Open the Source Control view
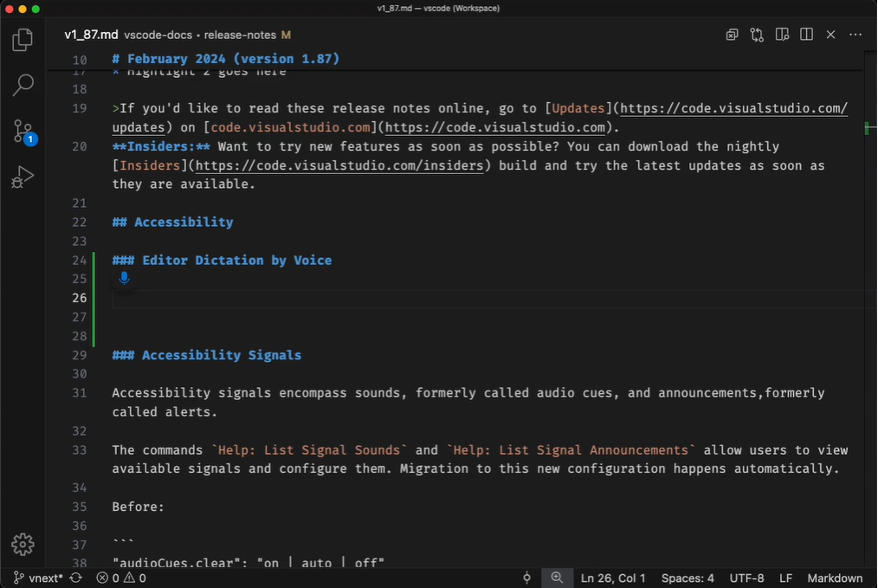Image resolution: width=878 pixels, height=588 pixels. click(x=23, y=132)
